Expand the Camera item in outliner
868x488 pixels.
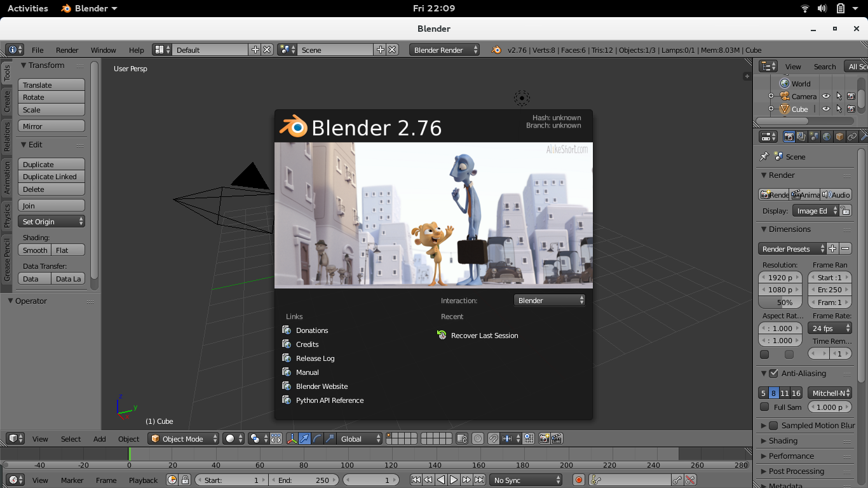point(771,97)
